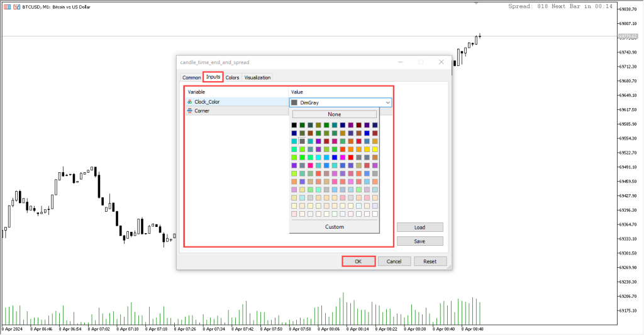The height and width of the screenshot is (335, 644).
Task: Select the Clock_Color variable row
Action: pos(237,102)
